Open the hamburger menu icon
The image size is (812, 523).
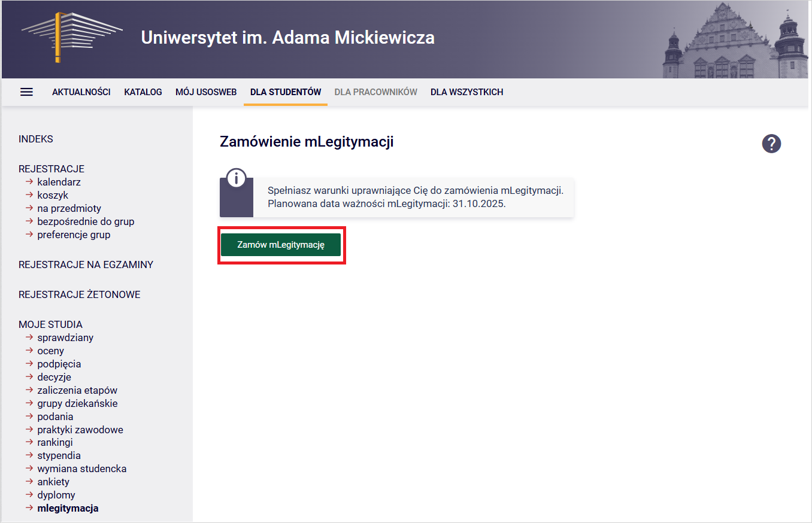(26, 92)
